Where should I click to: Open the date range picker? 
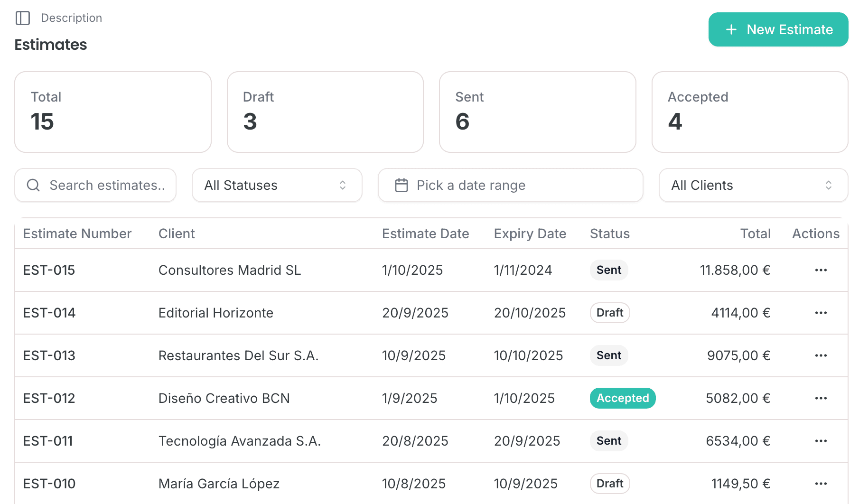(x=510, y=185)
